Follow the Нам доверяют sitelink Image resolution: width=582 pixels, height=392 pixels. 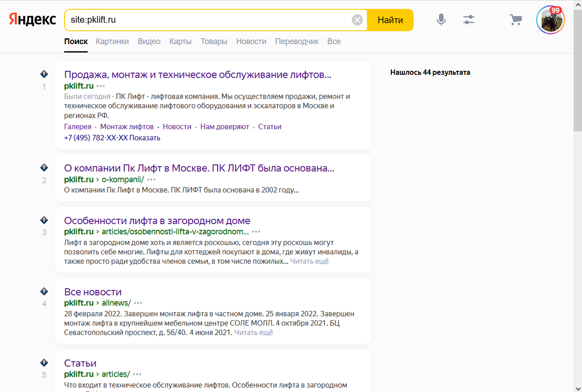[225, 127]
